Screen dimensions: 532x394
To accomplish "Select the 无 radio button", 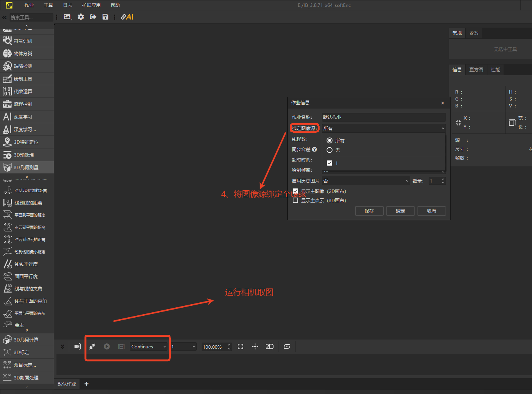I will [x=330, y=150].
